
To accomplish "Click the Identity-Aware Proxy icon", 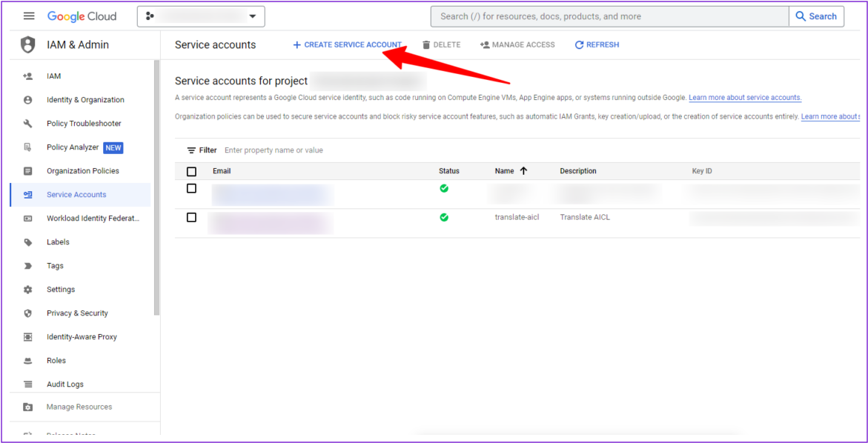I will (x=27, y=337).
